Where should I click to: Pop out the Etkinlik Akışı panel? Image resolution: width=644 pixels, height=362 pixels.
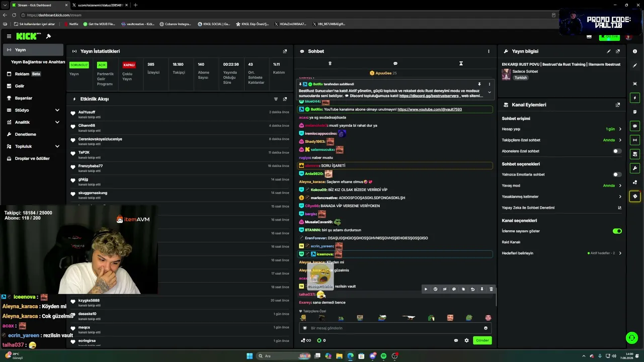click(x=285, y=99)
